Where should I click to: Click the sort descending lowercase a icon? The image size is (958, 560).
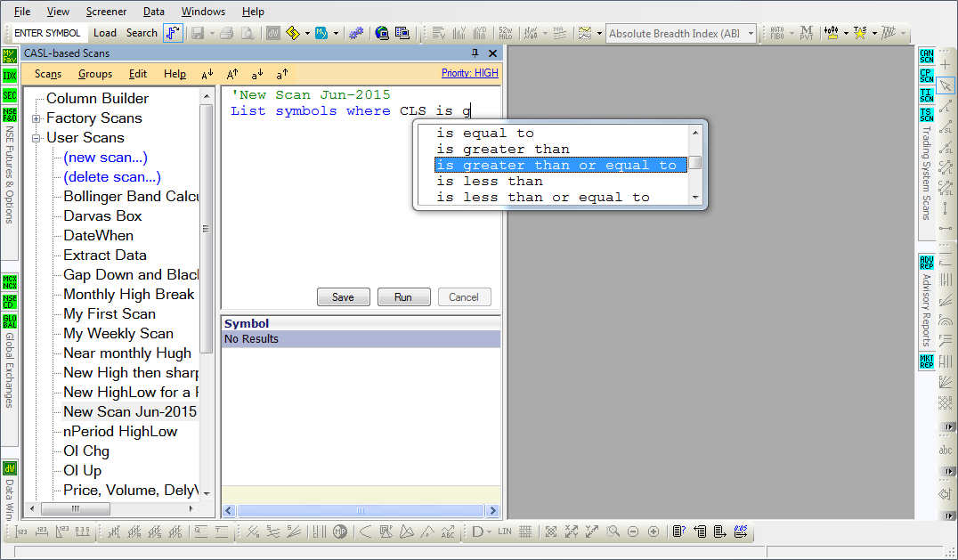coord(257,75)
